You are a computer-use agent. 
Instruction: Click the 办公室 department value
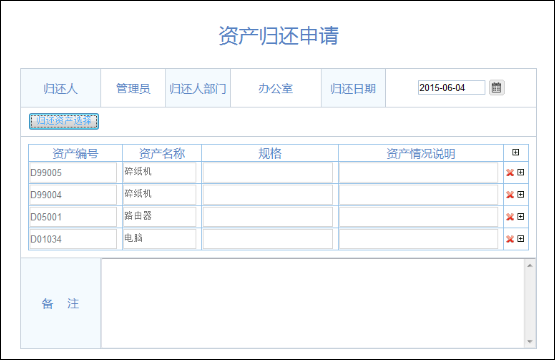pyautogui.click(x=276, y=88)
